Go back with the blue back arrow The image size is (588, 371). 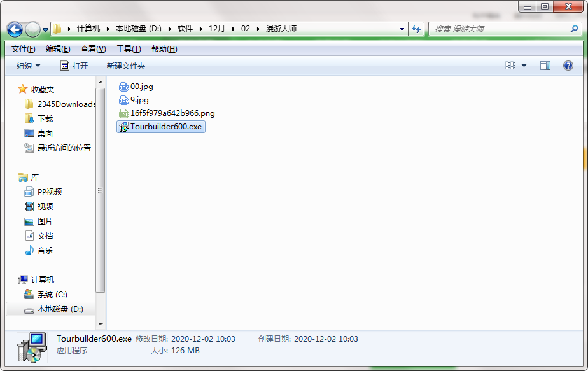point(15,29)
